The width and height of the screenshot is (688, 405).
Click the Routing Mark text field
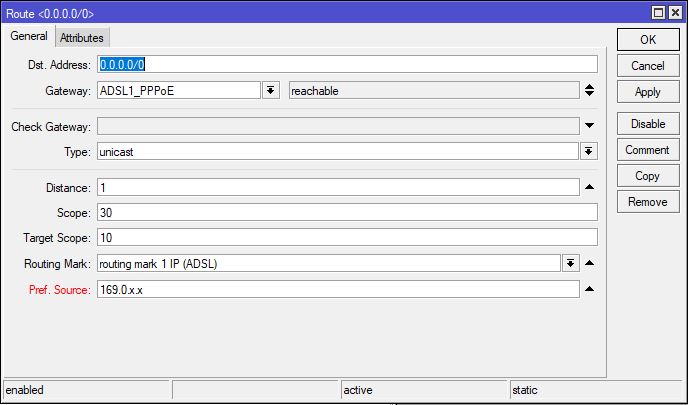tap(329, 263)
